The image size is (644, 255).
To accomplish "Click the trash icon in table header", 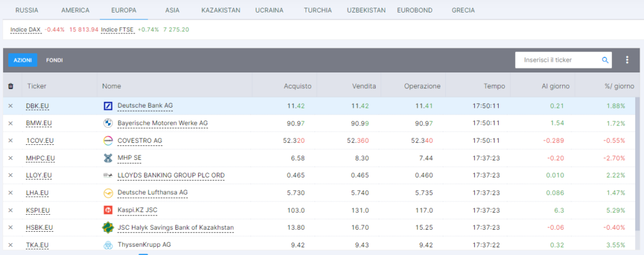I will click(x=11, y=86).
